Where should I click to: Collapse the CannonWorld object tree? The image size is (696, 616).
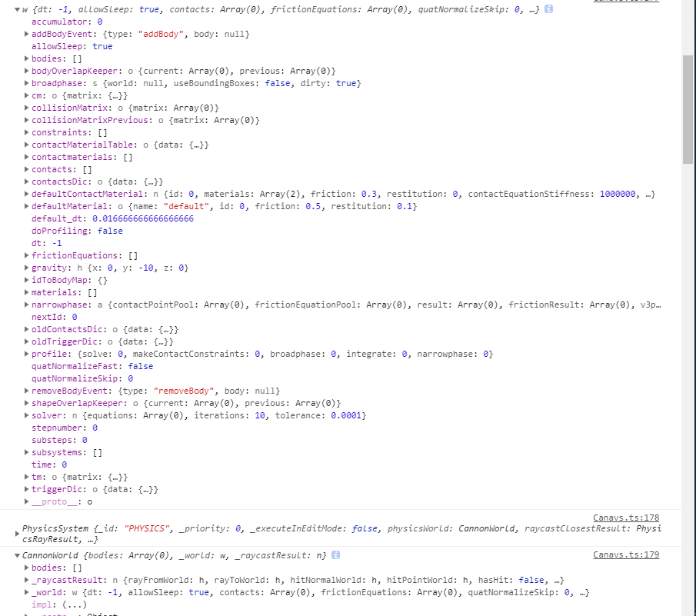18,556
